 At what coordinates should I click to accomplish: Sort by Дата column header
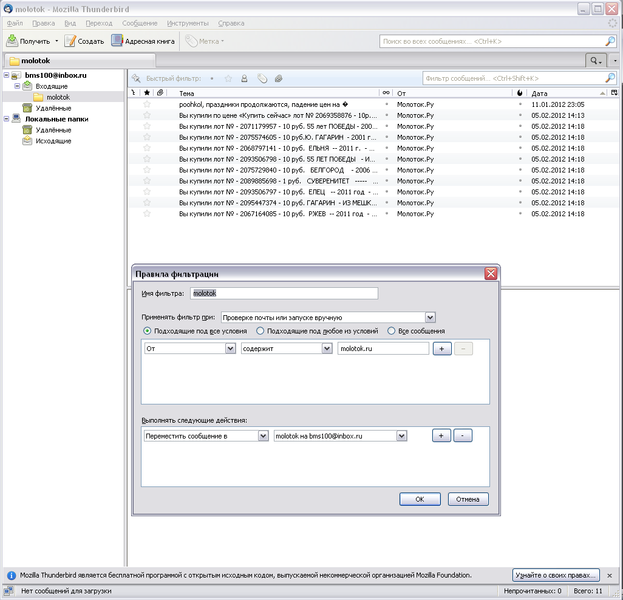568,93
